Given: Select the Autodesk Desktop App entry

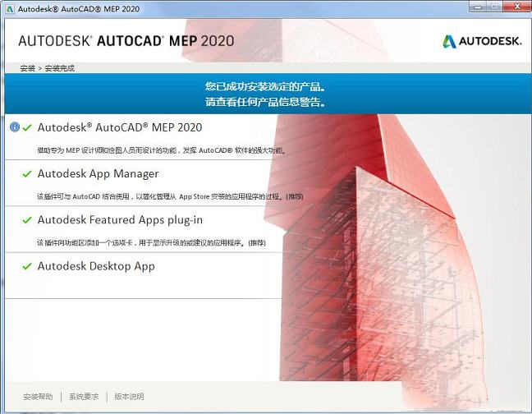Looking at the screenshot, I should [x=96, y=266].
